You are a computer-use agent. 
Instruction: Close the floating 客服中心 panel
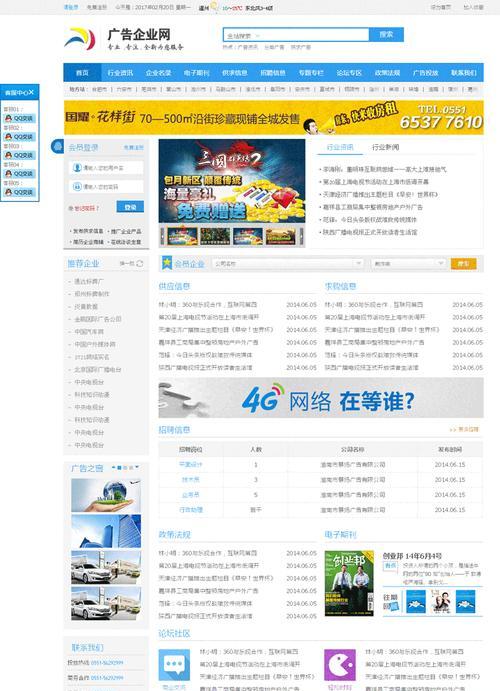[31, 92]
